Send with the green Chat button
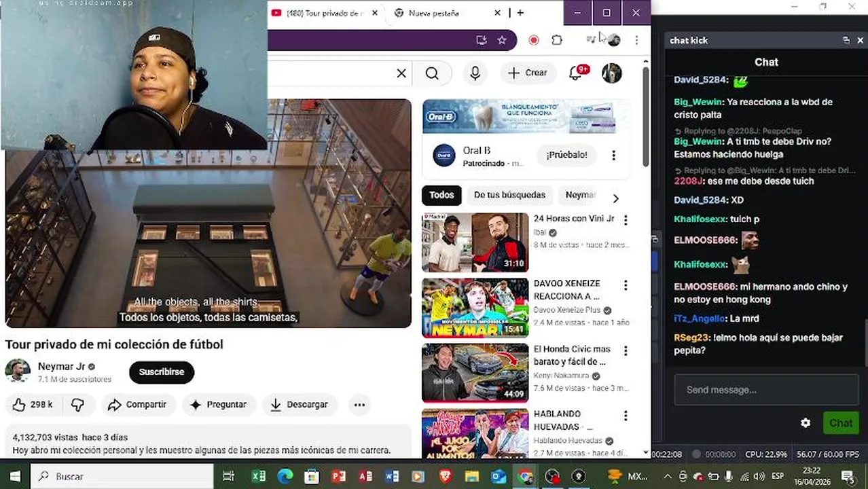The width and height of the screenshot is (868, 489). click(x=840, y=422)
